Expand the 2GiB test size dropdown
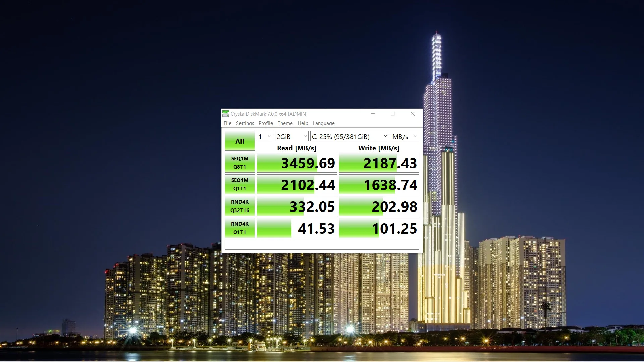 (291, 136)
